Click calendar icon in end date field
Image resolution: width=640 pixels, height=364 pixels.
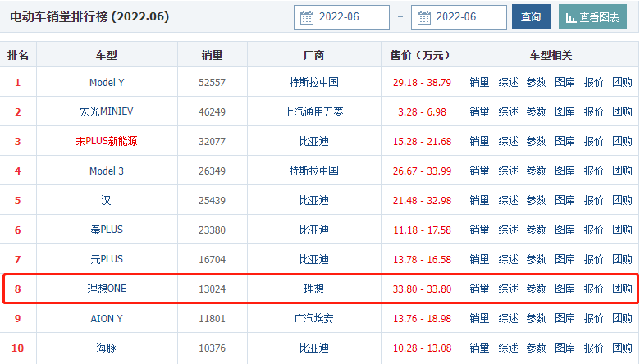[424, 17]
